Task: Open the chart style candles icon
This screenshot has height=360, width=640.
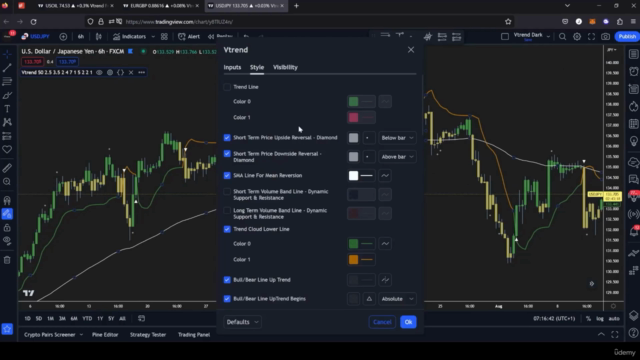Action: 98,37
